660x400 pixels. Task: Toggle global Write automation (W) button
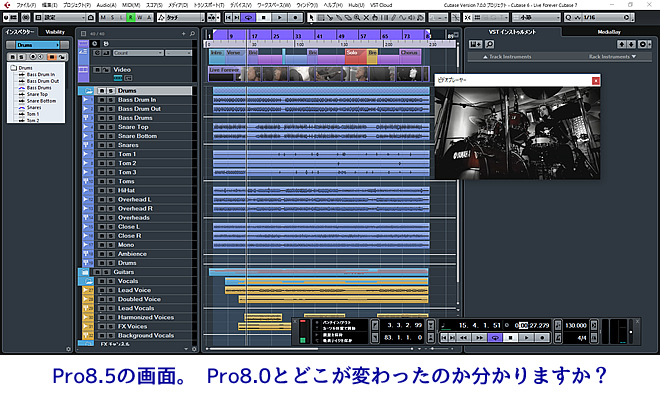(140, 18)
